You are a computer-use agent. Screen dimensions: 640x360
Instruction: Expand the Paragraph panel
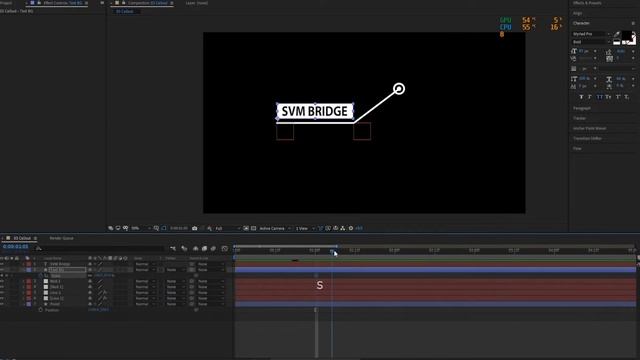(582, 108)
